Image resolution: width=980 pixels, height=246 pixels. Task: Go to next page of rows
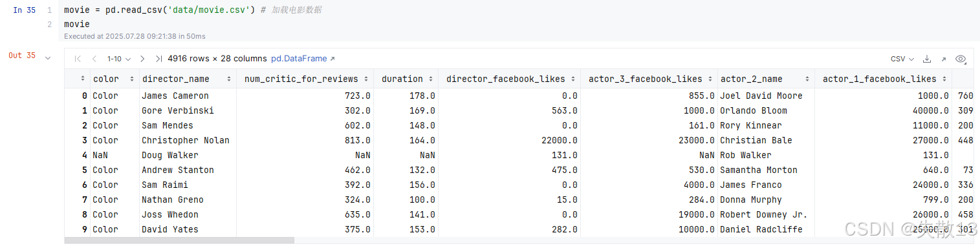pos(142,59)
